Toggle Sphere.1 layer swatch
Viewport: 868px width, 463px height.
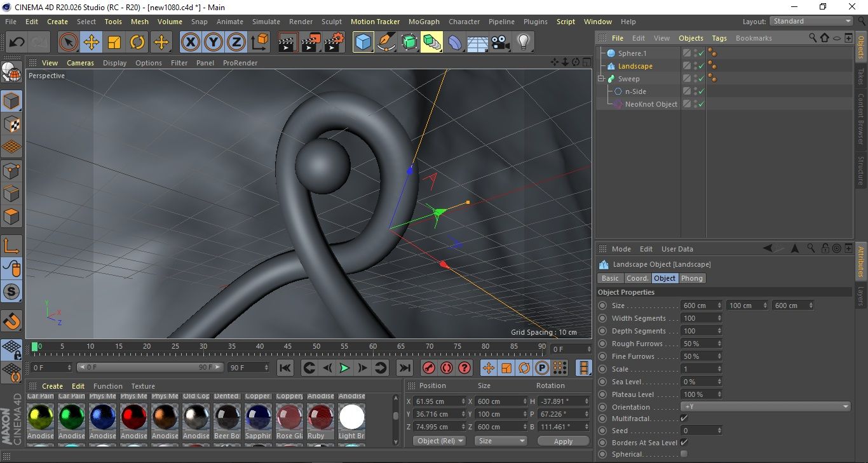[687, 53]
